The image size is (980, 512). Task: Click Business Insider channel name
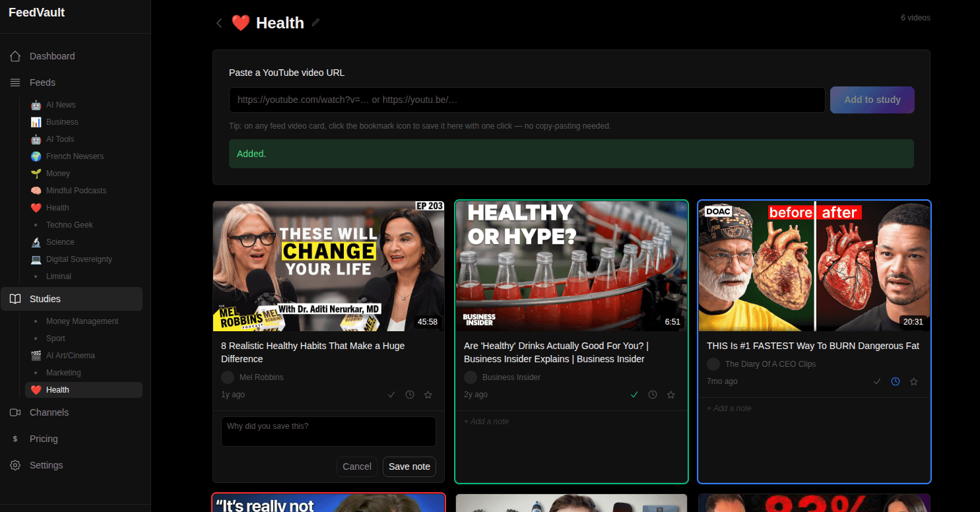[511, 377]
